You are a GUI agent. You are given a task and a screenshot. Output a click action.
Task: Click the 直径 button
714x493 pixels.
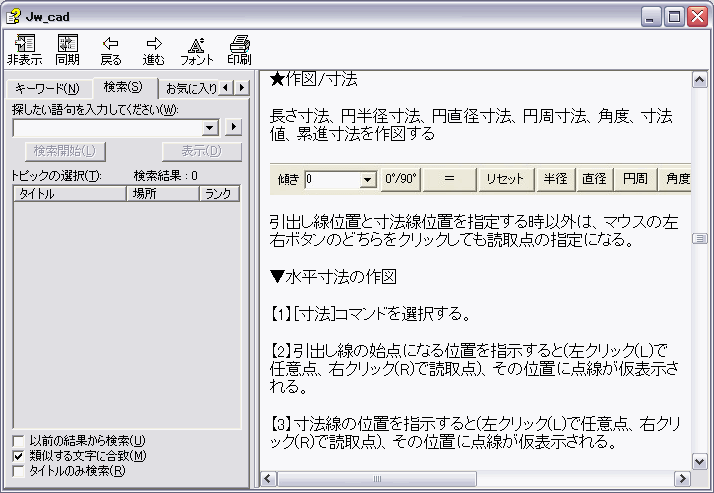(x=594, y=179)
